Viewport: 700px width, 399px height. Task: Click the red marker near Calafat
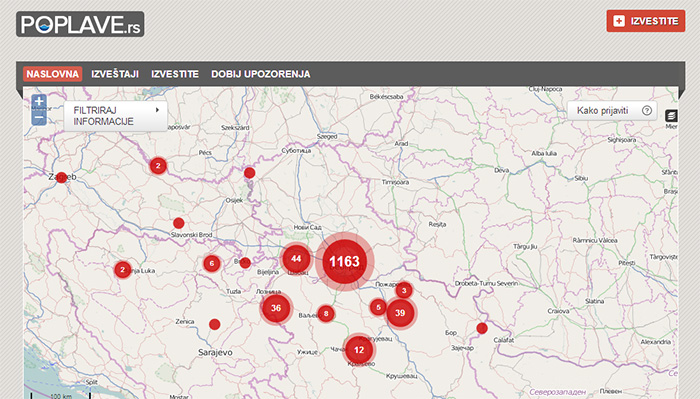coord(482,328)
